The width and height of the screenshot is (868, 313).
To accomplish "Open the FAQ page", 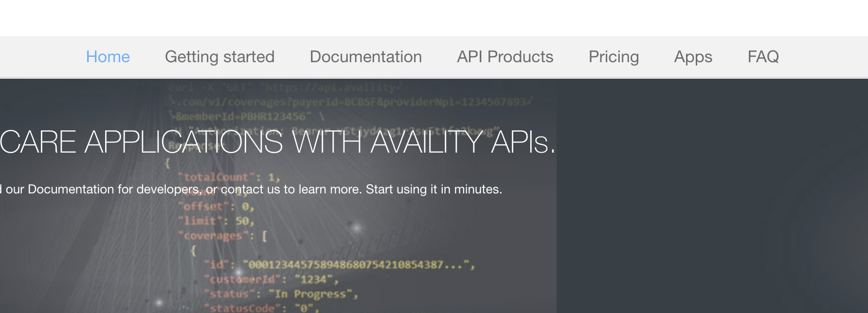I will coord(763,57).
